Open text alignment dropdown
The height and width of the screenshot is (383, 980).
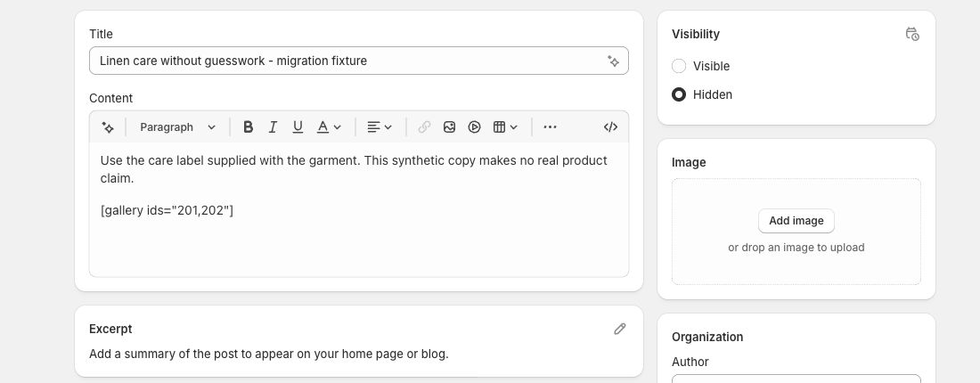point(380,126)
